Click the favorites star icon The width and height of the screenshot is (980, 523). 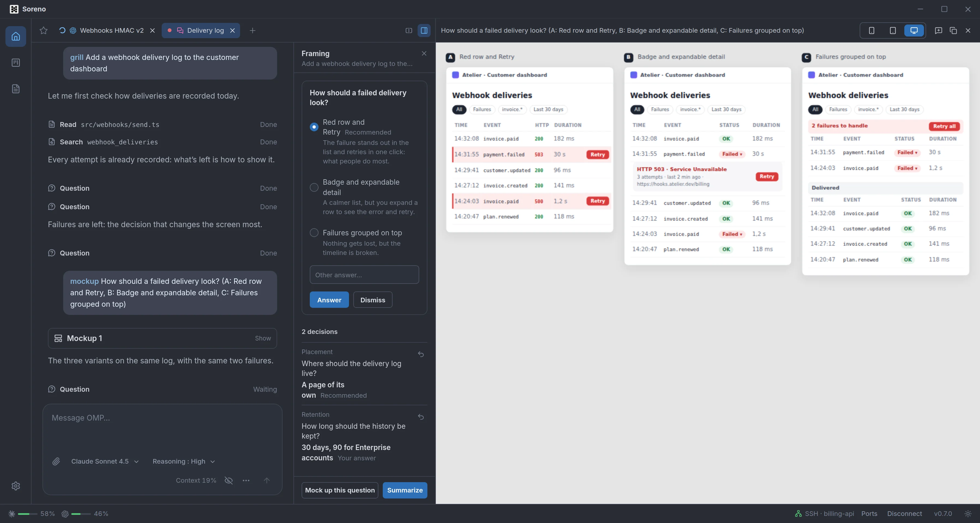[x=43, y=31]
